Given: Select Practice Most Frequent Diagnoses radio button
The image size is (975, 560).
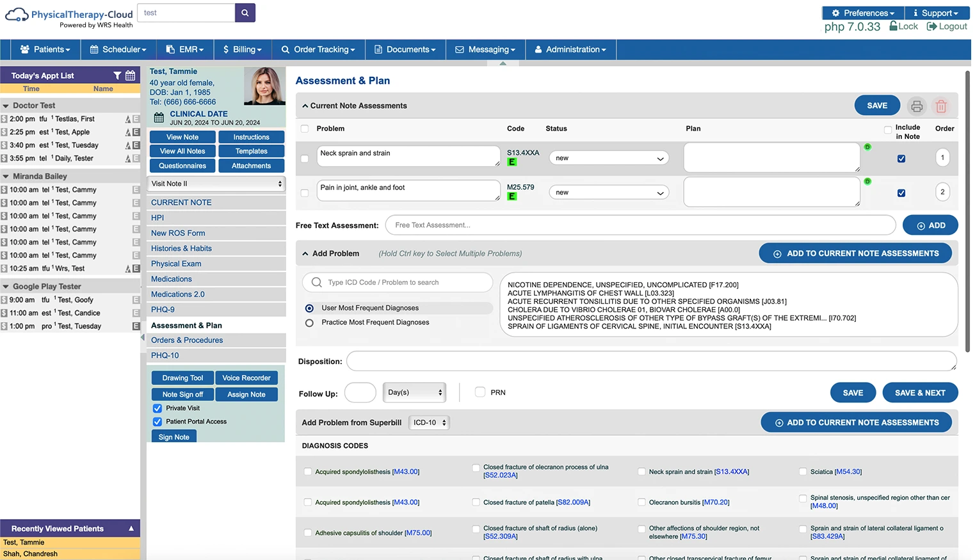Looking at the screenshot, I should coord(309,322).
